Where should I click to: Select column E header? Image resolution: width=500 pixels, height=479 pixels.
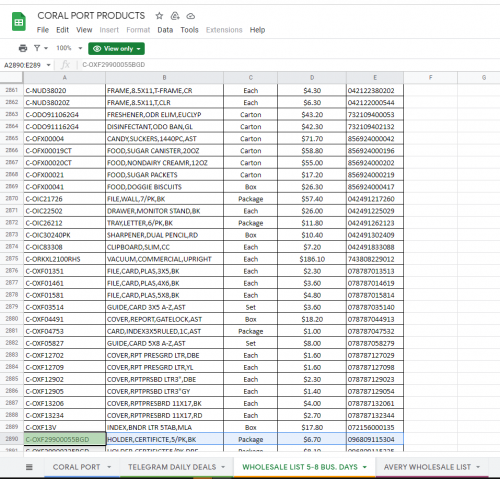click(375, 77)
